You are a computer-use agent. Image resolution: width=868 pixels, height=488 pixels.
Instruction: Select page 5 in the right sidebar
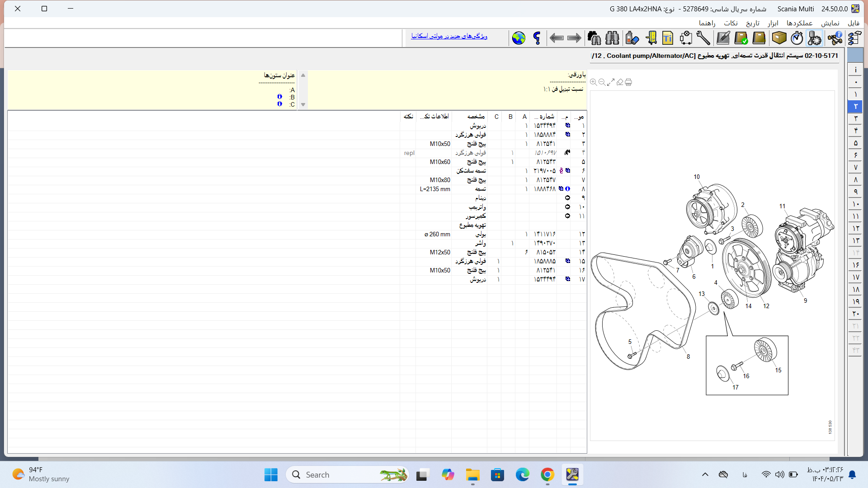tap(855, 143)
